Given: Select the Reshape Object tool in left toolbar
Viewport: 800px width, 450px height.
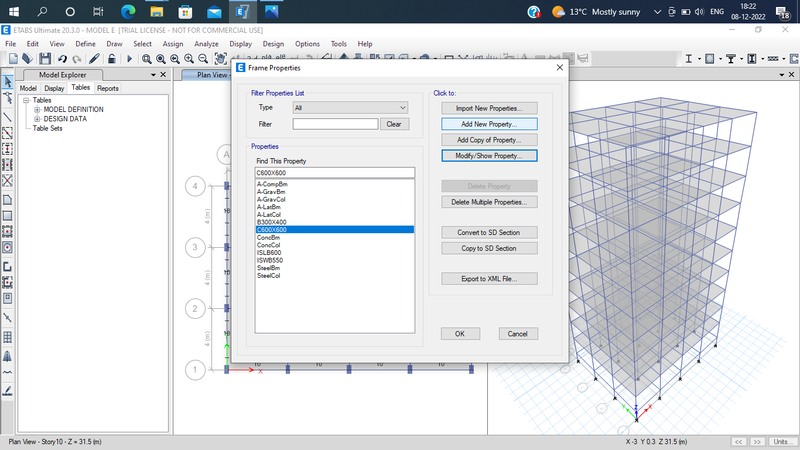Looking at the screenshot, I should 8,97.
